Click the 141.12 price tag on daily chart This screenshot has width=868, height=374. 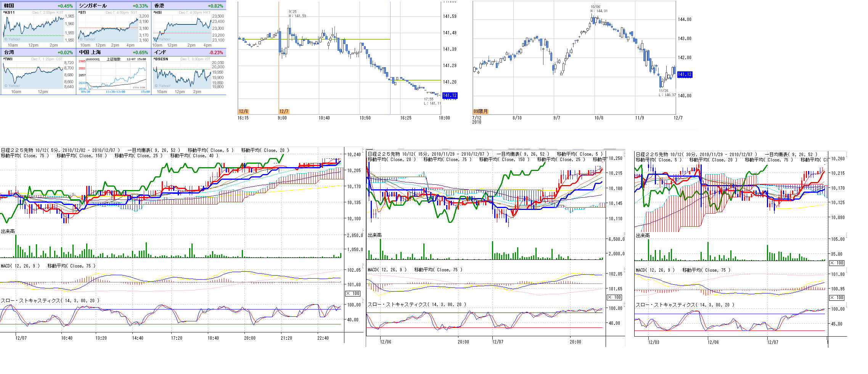[685, 74]
